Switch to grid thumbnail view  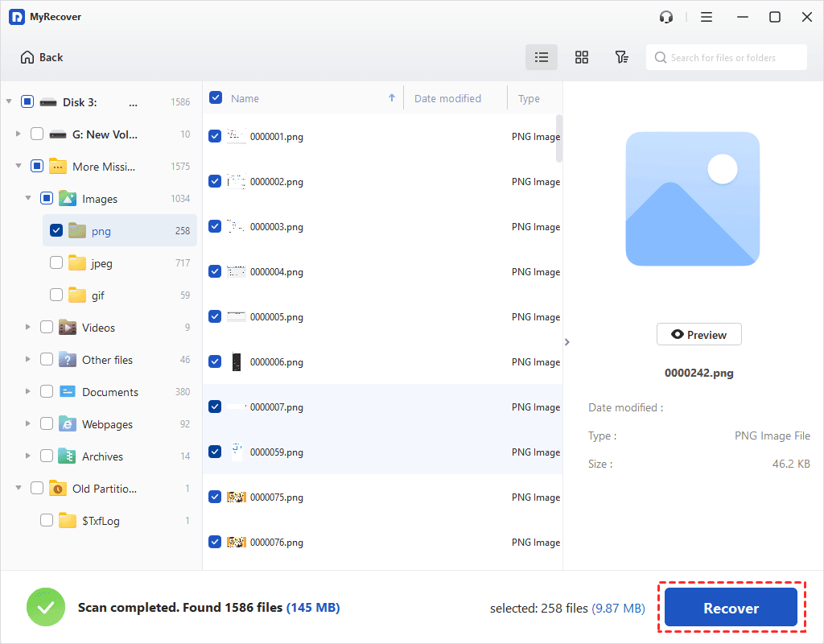pos(582,57)
